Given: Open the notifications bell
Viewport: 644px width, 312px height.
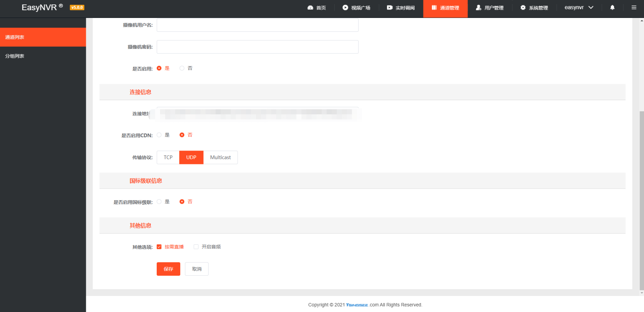Looking at the screenshot, I should tap(612, 7).
